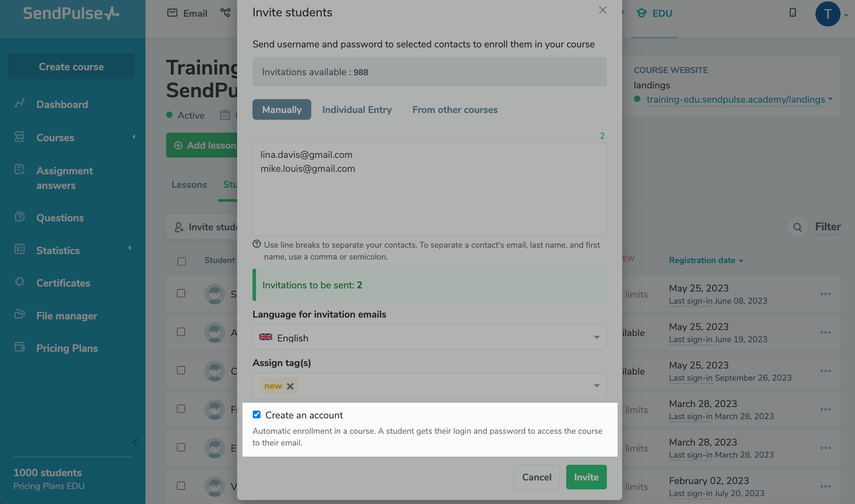Switch to the Individual Entry tab

[357, 110]
